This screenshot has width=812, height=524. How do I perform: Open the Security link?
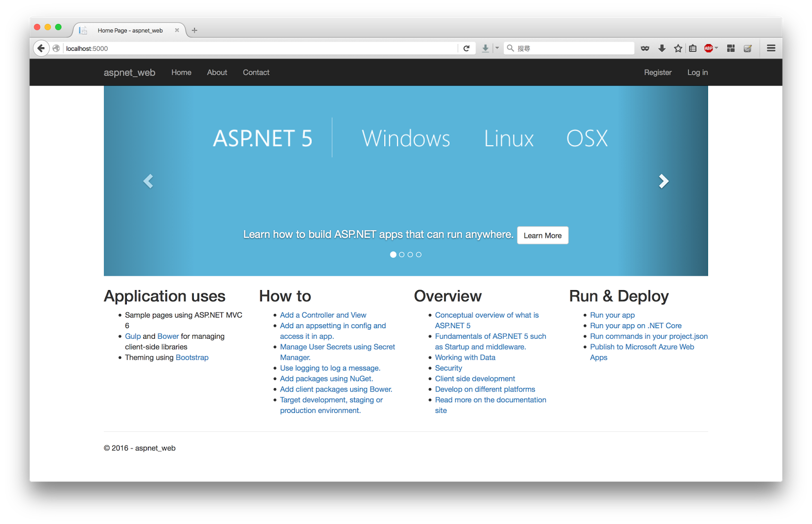tap(449, 368)
